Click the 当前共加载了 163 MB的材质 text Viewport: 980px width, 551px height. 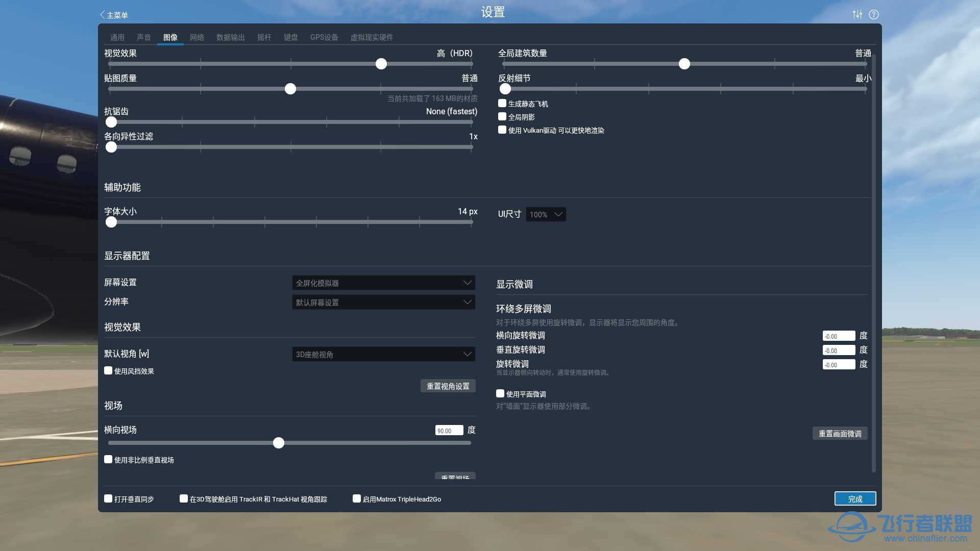pos(432,98)
